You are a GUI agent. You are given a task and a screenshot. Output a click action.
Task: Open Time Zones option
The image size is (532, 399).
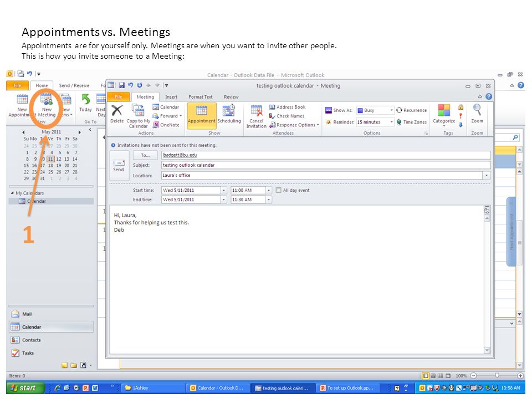(x=412, y=122)
